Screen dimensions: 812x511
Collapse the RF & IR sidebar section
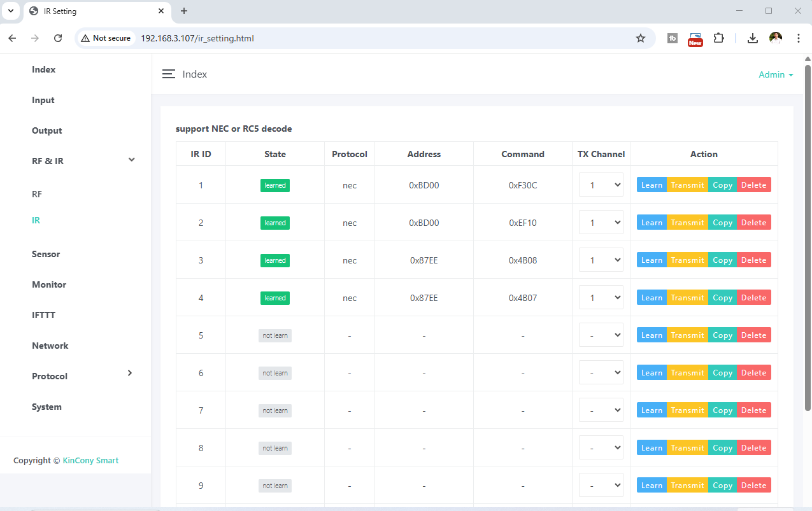(x=131, y=160)
